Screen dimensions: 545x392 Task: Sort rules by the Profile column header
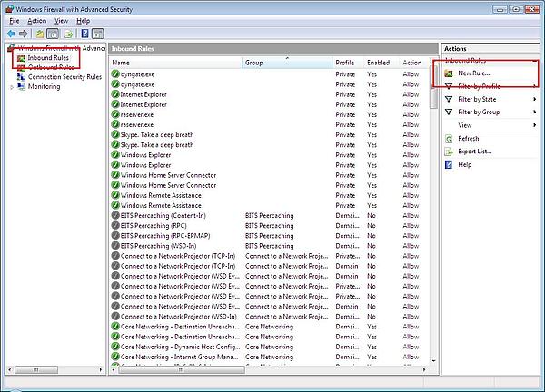pos(348,63)
